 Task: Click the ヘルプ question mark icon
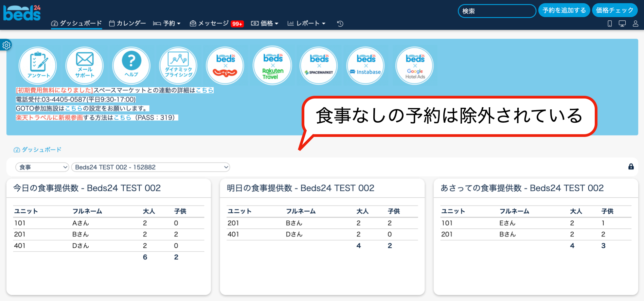[x=131, y=65]
